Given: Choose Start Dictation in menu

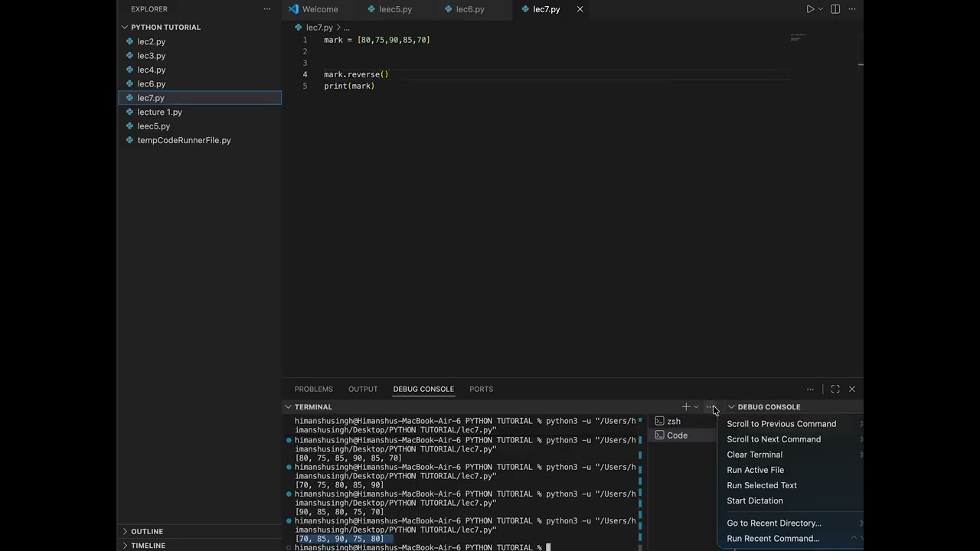Looking at the screenshot, I should tap(755, 500).
